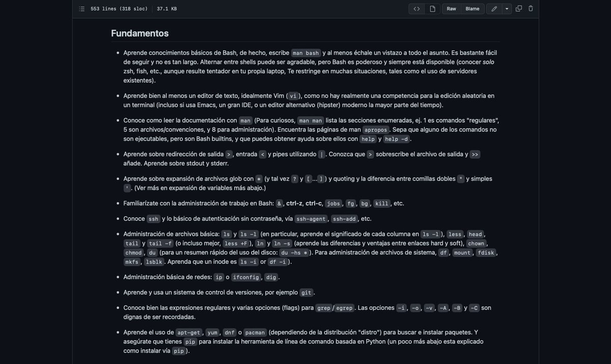Click the "[ ... ]" glob snippet
The width and height of the screenshot is (611, 364).
[315, 179]
